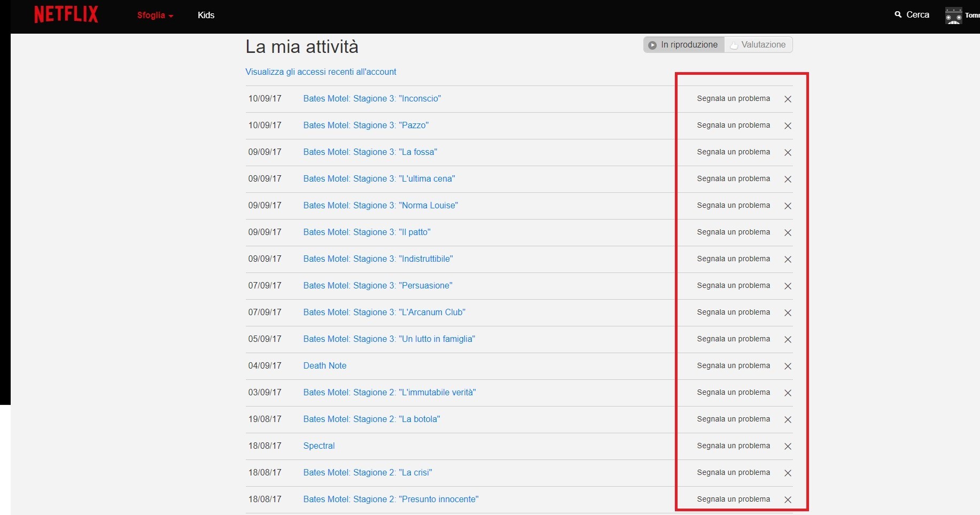Open the profile avatar icon
Viewport: 980px width, 515px height.
pos(953,15)
